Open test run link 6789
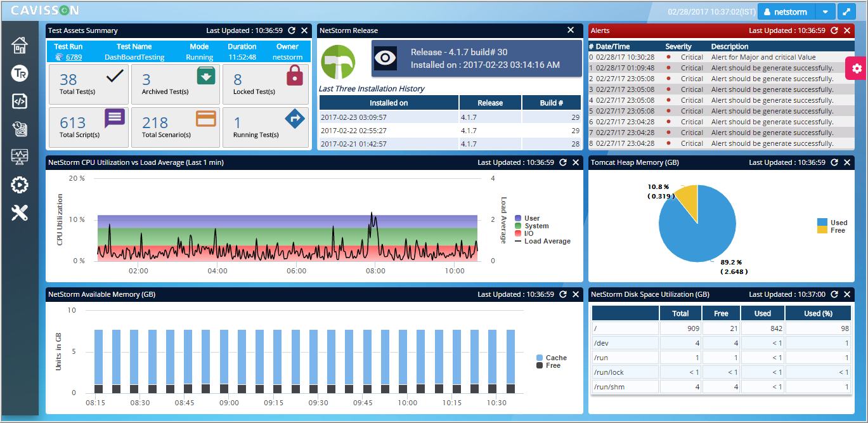This screenshot has height=423, width=868. point(74,57)
